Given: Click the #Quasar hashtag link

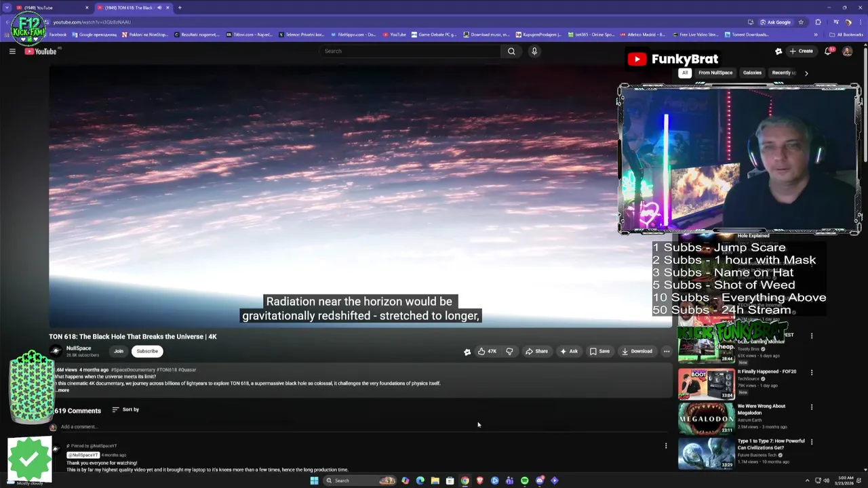Looking at the screenshot, I should 187,370.
